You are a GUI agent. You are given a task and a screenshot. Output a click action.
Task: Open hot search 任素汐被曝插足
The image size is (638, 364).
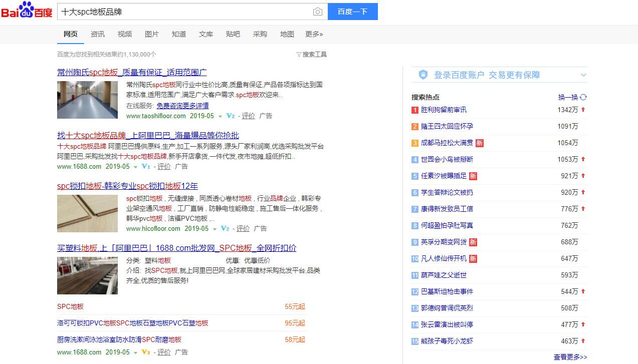point(444,176)
